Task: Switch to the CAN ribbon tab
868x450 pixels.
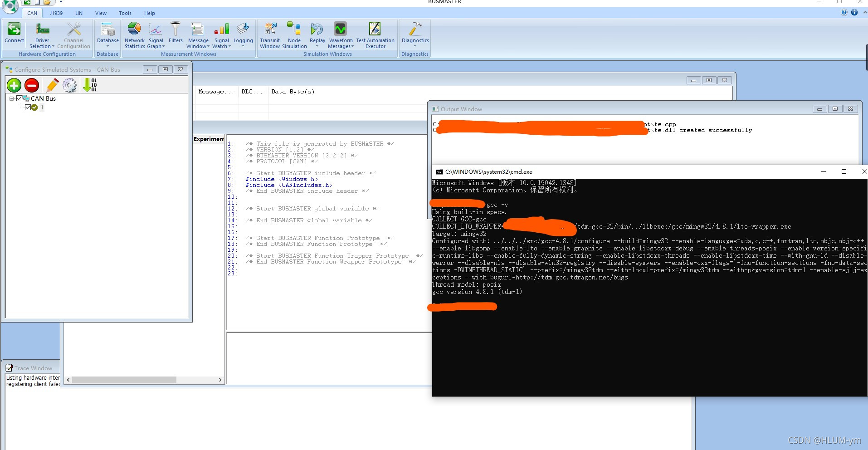Action: (32, 13)
